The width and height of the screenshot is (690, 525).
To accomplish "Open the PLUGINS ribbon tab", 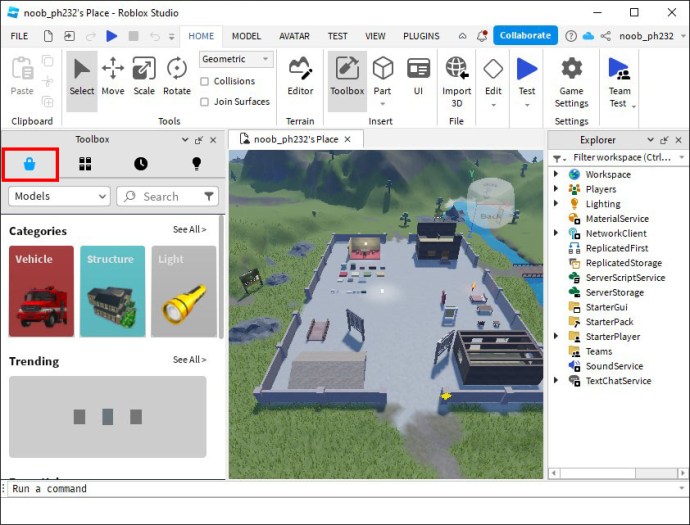I will (421, 36).
